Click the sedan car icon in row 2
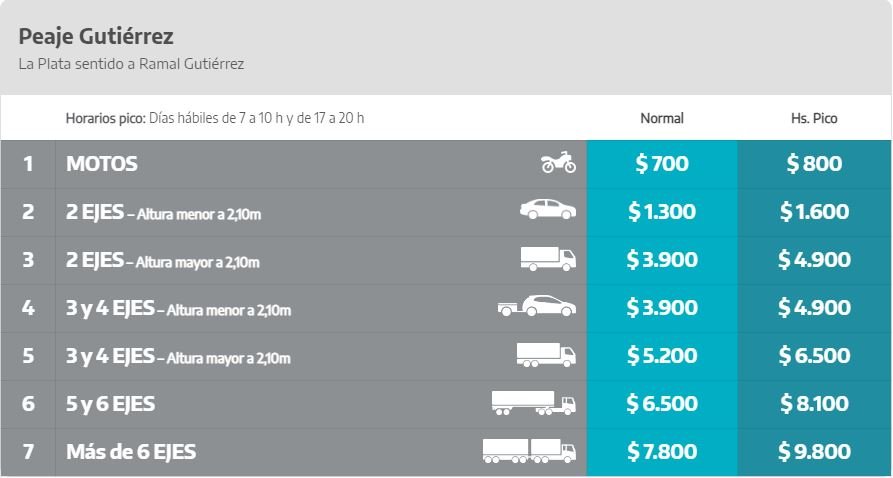893x478 pixels. click(x=548, y=210)
